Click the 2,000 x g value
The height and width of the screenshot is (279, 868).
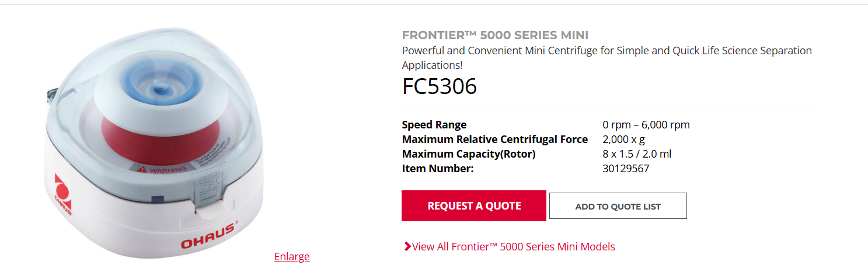(x=623, y=139)
